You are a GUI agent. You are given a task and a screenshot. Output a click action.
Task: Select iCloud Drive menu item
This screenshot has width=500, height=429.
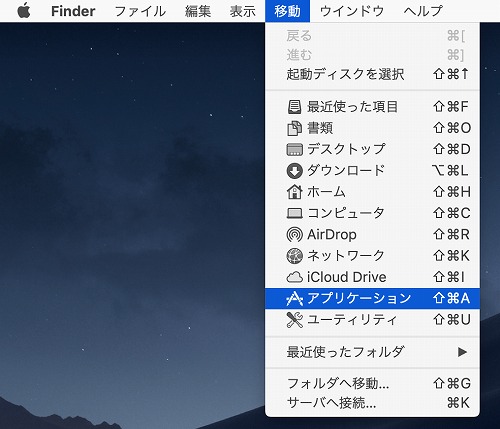pyautogui.click(x=372, y=277)
